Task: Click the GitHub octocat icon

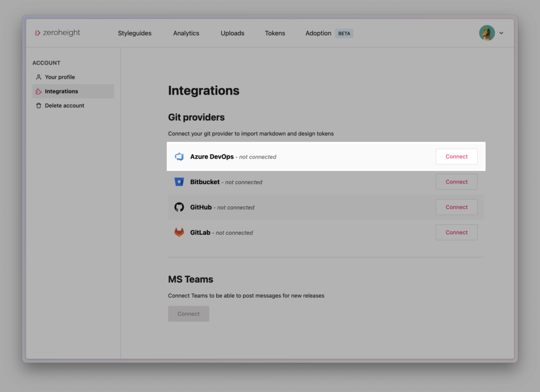Action: tap(179, 207)
